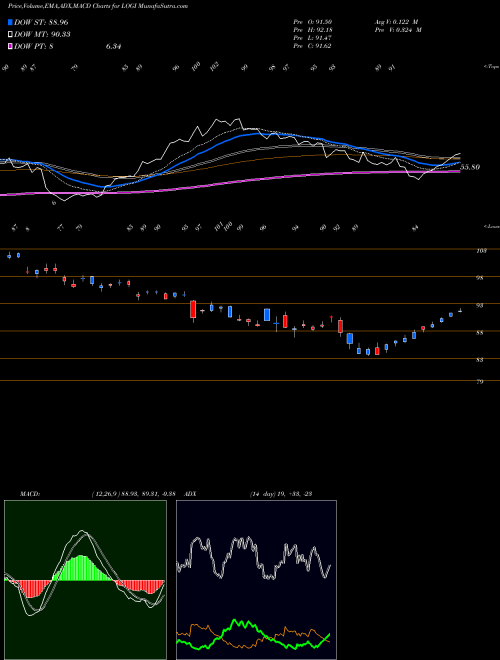Click the Avg V average volume text
500x660 pixels.
tap(397, 22)
